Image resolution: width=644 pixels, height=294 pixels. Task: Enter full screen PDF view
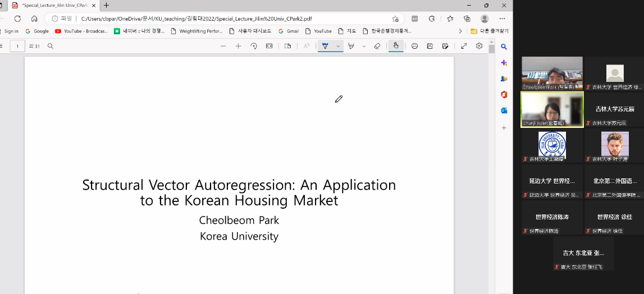464,46
